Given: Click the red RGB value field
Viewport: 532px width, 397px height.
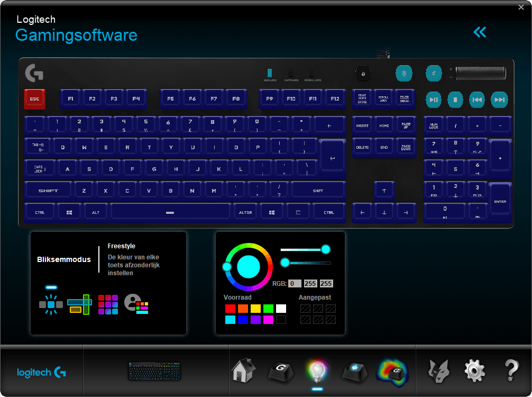Looking at the screenshot, I should (295, 284).
